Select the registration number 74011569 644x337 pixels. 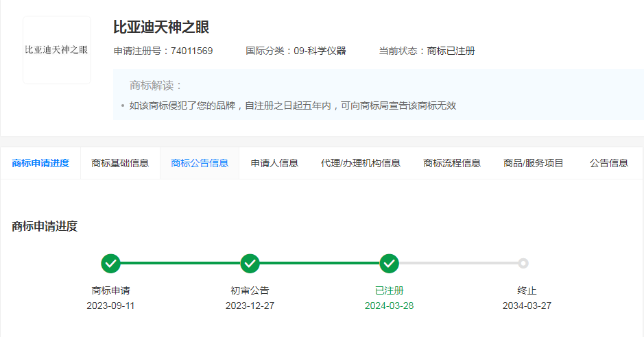point(192,51)
